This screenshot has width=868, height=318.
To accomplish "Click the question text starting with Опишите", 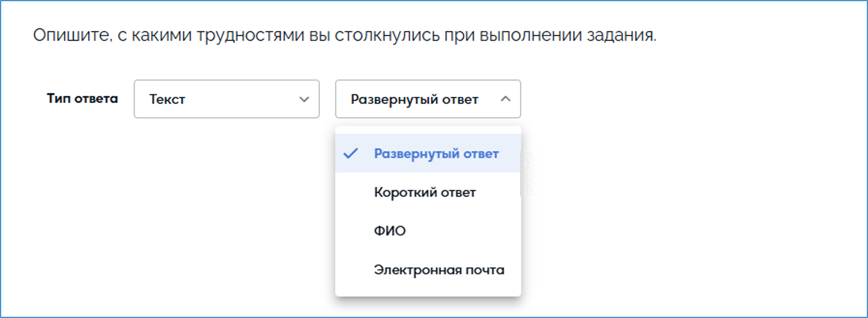I will [x=344, y=35].
